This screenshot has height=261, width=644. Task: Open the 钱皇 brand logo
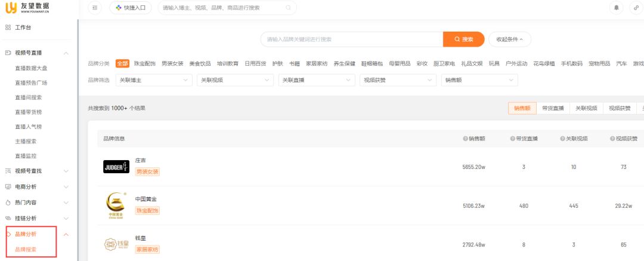[116, 244]
